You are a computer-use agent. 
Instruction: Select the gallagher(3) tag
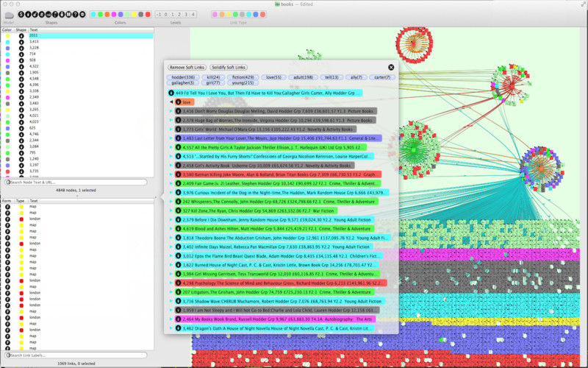tap(183, 82)
